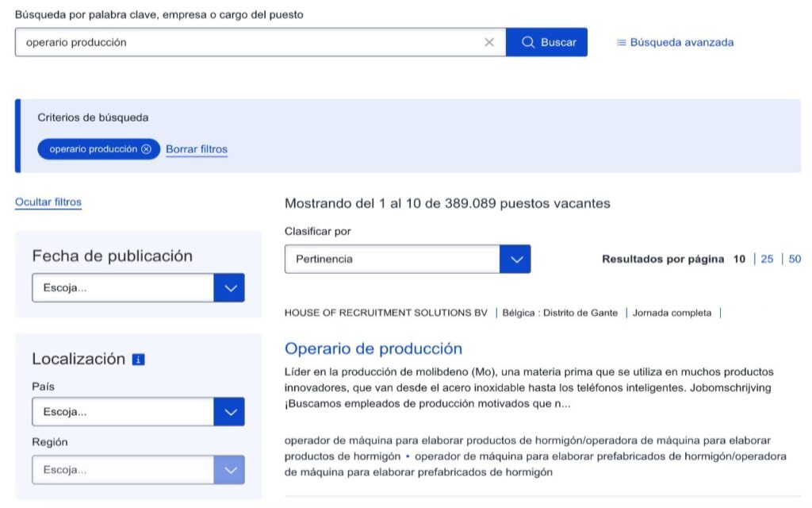
Task: Open the Clasificar por sort selector
Action: (396, 258)
